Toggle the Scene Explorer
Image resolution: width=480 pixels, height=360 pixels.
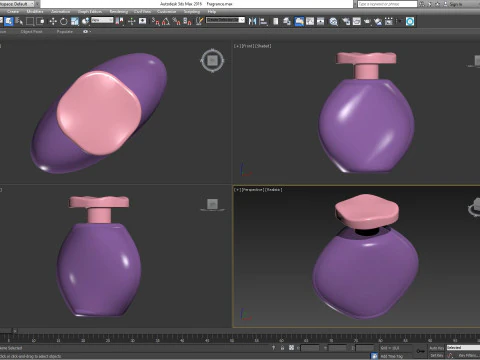coord(276,21)
